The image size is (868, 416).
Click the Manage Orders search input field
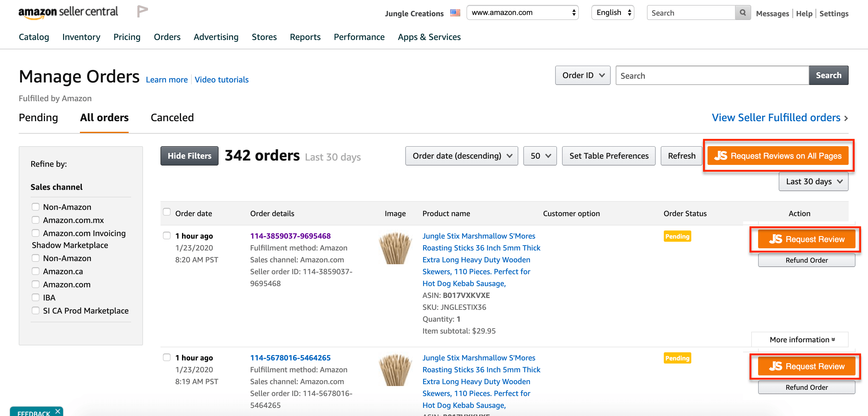coord(712,76)
